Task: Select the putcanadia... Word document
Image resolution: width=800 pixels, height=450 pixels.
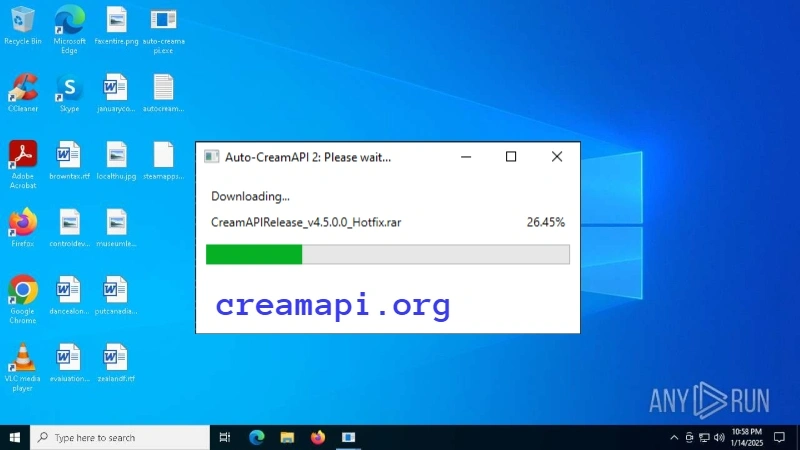Action: (x=116, y=295)
